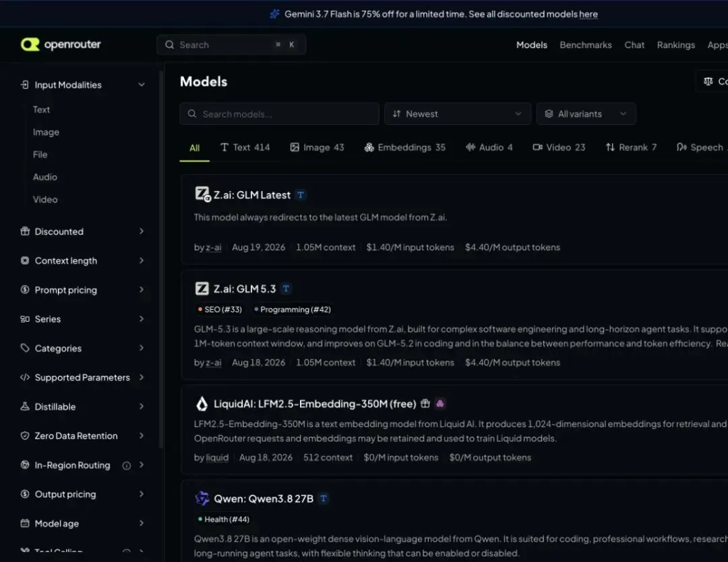Open the z-ai author link under GLM Latest
Image resolution: width=728 pixels, height=562 pixels.
(x=214, y=248)
